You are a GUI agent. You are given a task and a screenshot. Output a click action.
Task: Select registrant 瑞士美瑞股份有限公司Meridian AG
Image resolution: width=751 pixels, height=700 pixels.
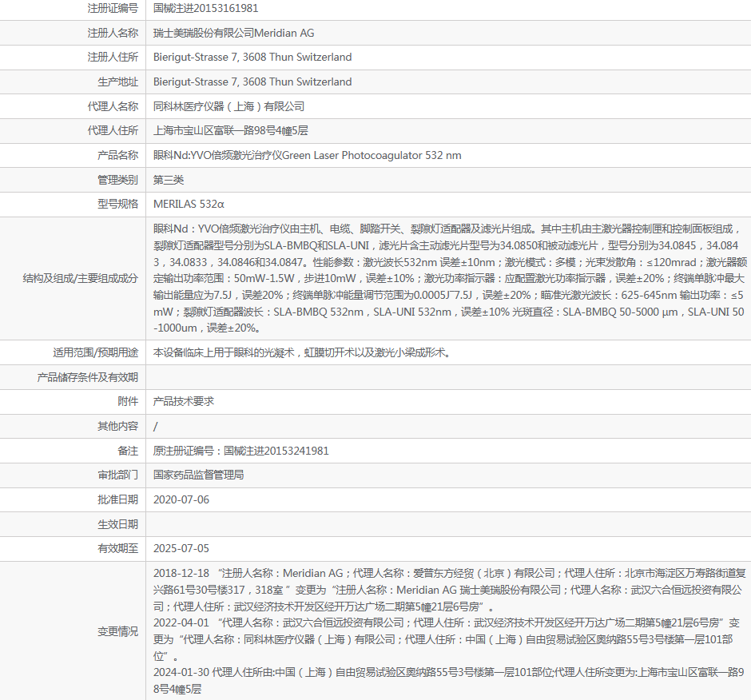pyautogui.click(x=234, y=33)
